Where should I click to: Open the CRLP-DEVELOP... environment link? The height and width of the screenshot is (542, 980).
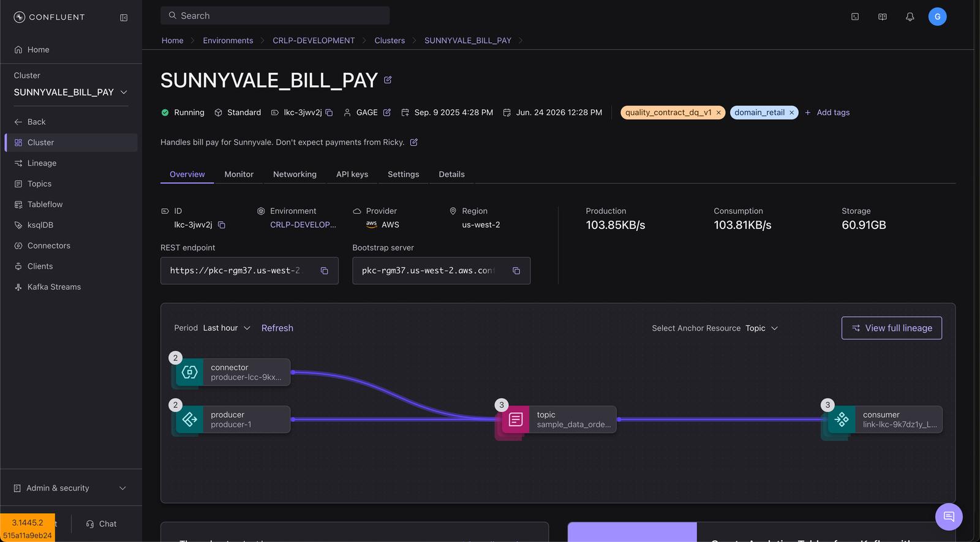[x=303, y=225]
